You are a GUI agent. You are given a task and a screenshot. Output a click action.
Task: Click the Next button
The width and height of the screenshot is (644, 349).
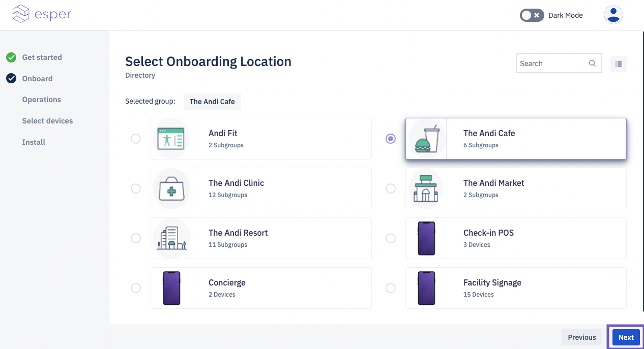pyautogui.click(x=626, y=337)
